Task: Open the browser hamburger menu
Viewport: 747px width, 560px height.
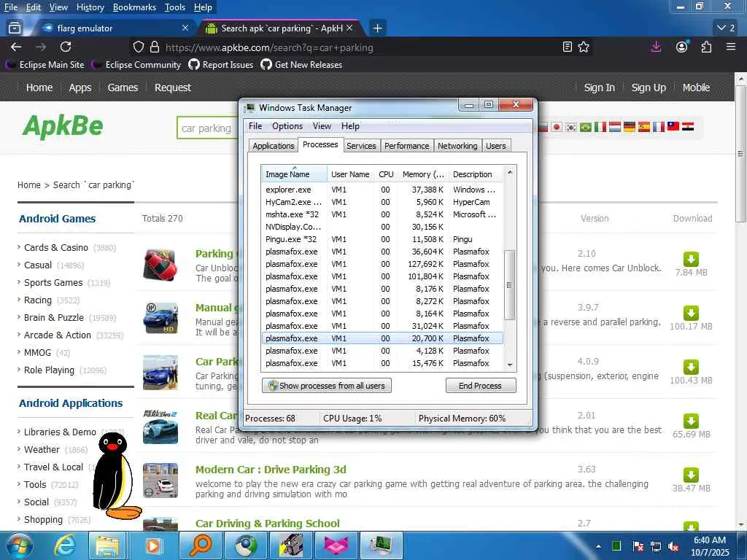Action: (731, 47)
